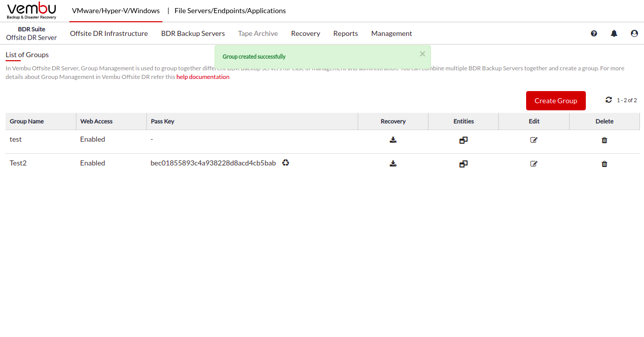This screenshot has width=644, height=337.
Task: Edit the Test2 group
Action: 534,164
